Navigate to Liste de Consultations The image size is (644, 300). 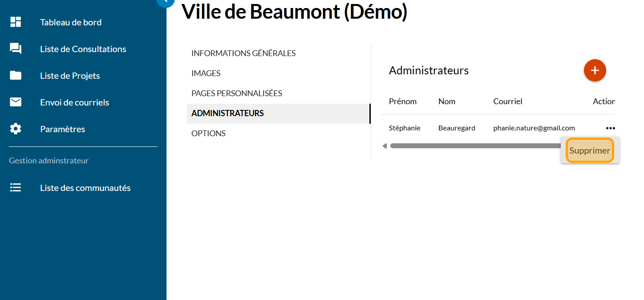83,49
